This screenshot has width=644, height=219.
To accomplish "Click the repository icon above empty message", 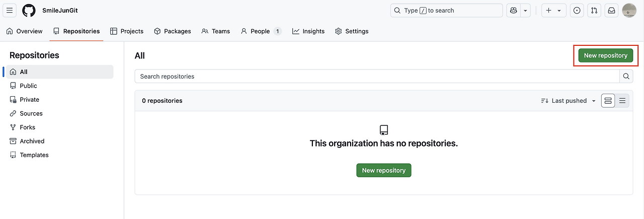I will click(x=384, y=130).
